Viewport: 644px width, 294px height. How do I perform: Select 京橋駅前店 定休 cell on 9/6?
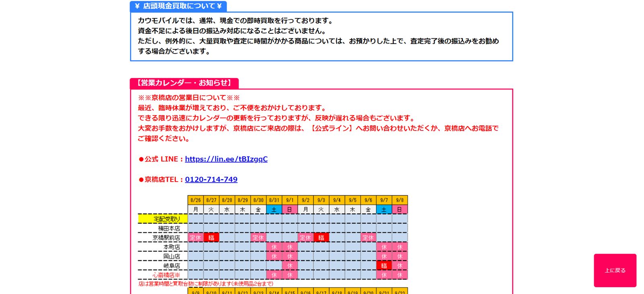pyautogui.click(x=368, y=238)
